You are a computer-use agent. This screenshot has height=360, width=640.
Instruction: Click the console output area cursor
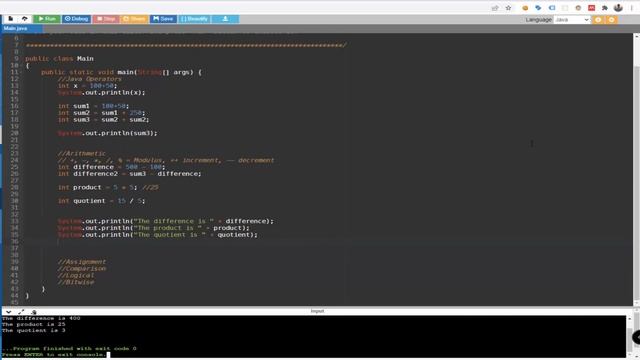click(x=109, y=354)
